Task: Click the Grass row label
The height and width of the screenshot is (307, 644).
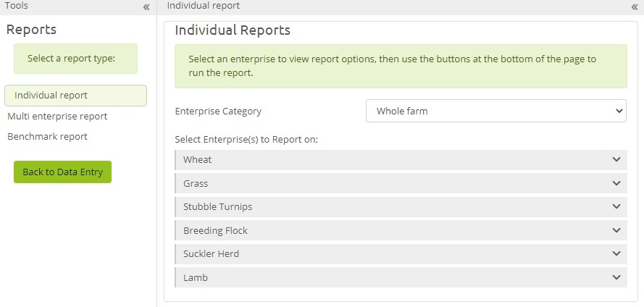Action: 196,183
